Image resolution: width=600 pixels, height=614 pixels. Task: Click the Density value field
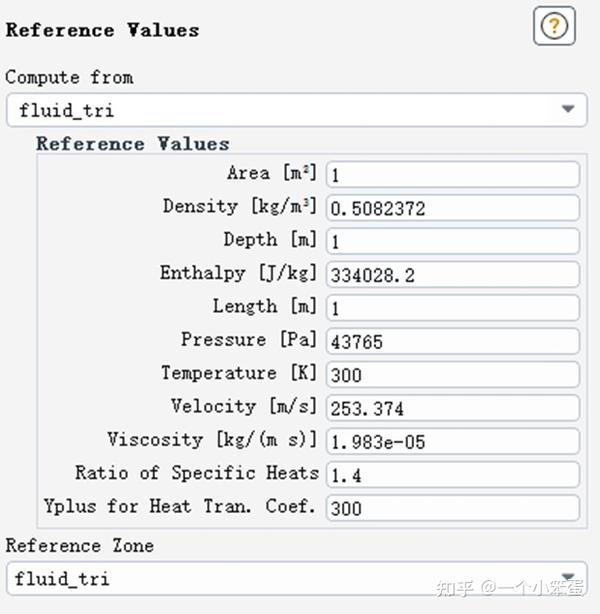452,208
